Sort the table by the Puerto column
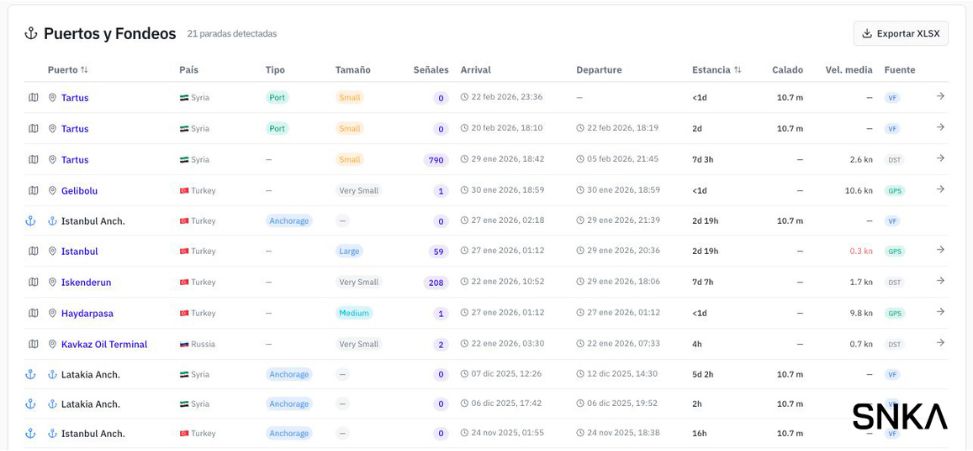 [68, 70]
